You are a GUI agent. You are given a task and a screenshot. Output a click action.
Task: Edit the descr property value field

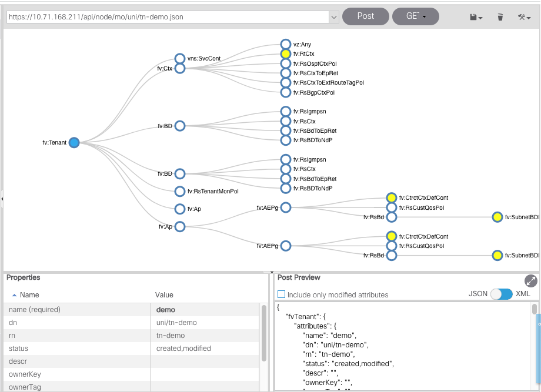click(x=204, y=361)
